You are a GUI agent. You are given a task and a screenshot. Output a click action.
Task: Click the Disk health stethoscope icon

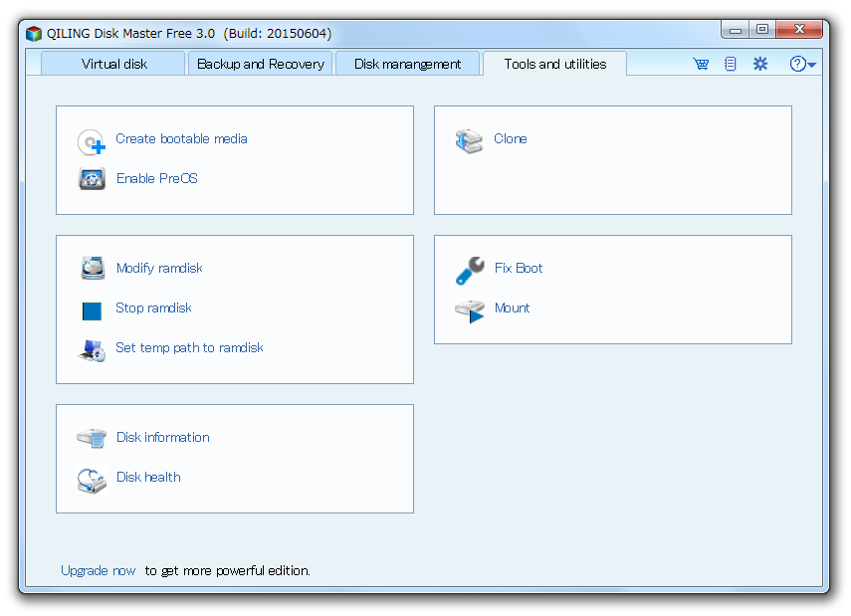pyautogui.click(x=92, y=481)
